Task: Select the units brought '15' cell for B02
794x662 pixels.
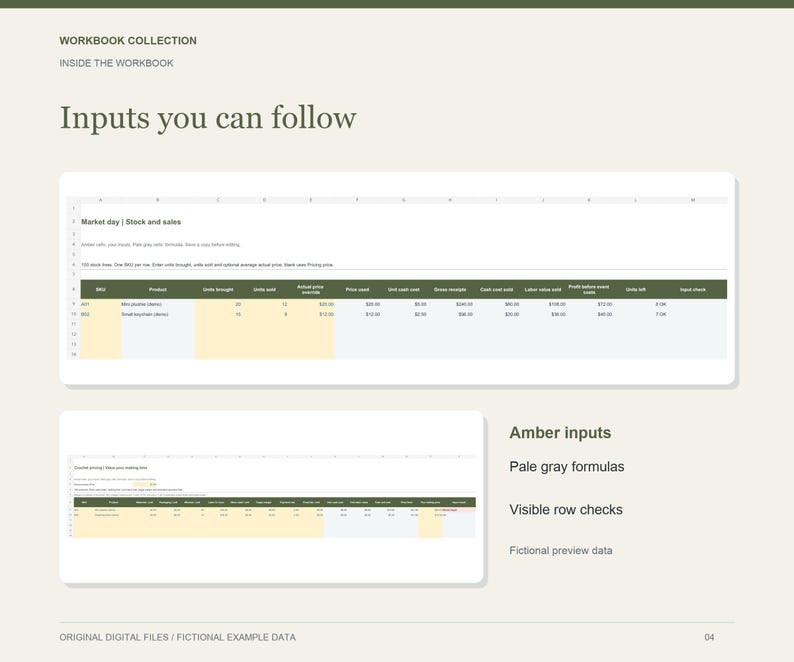Action: point(218,315)
